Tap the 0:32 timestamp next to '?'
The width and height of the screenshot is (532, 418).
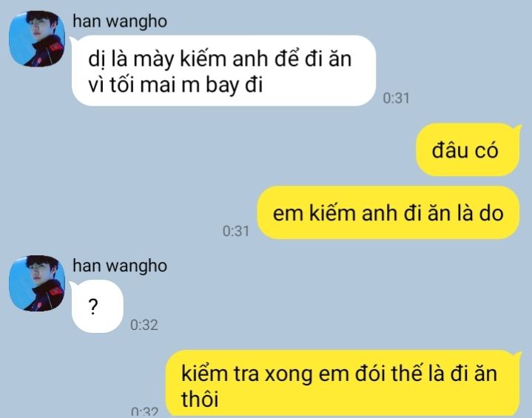click(144, 326)
